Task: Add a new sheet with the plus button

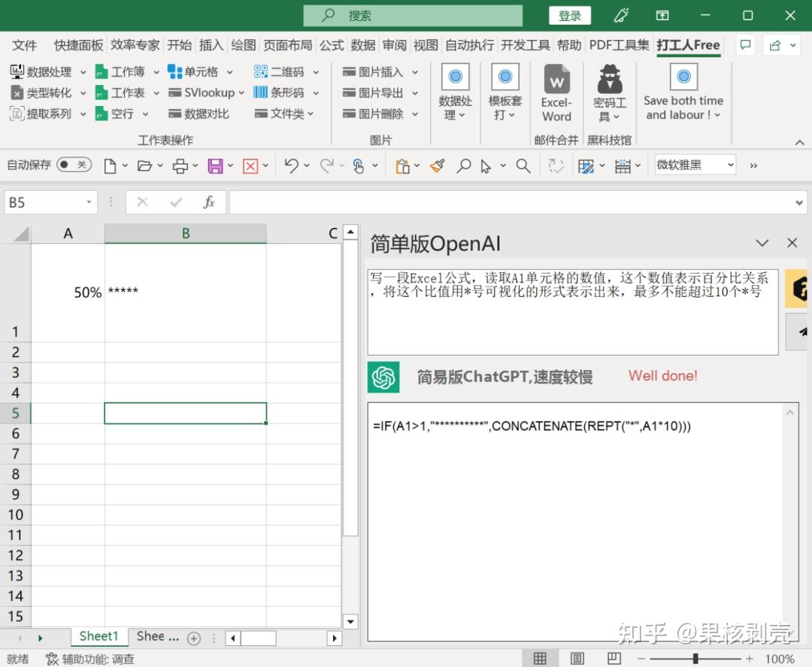Action: click(194, 638)
